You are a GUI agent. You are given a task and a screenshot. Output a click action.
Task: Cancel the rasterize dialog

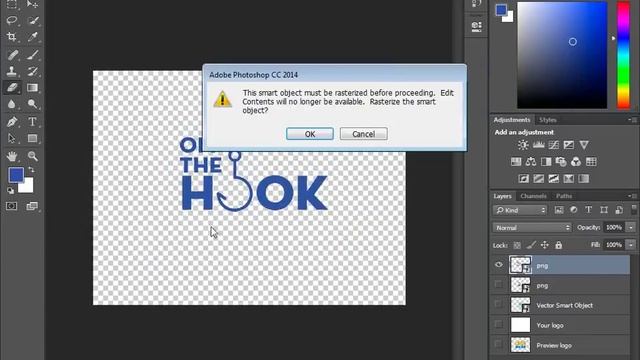click(364, 134)
